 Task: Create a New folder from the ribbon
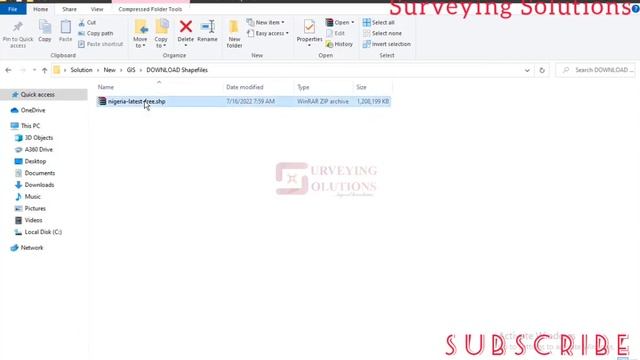tap(234, 33)
